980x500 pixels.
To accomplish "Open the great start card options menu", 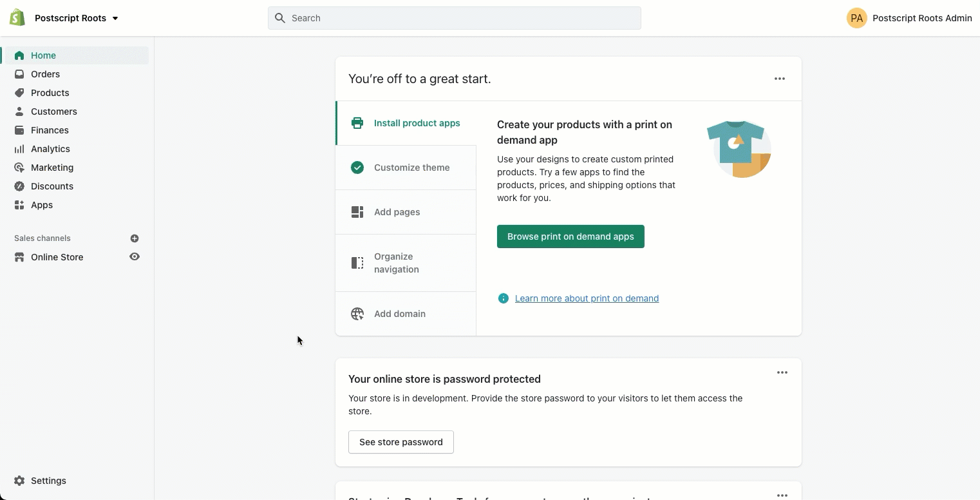I will click(x=779, y=79).
